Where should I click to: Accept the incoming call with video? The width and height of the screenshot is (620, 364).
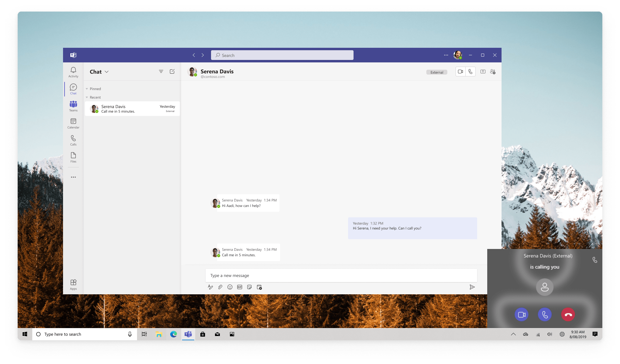[521, 314]
